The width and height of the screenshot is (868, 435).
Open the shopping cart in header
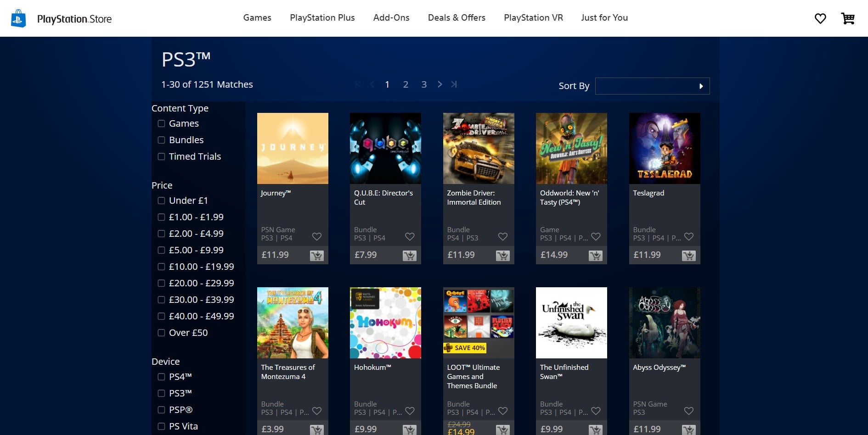tap(848, 18)
